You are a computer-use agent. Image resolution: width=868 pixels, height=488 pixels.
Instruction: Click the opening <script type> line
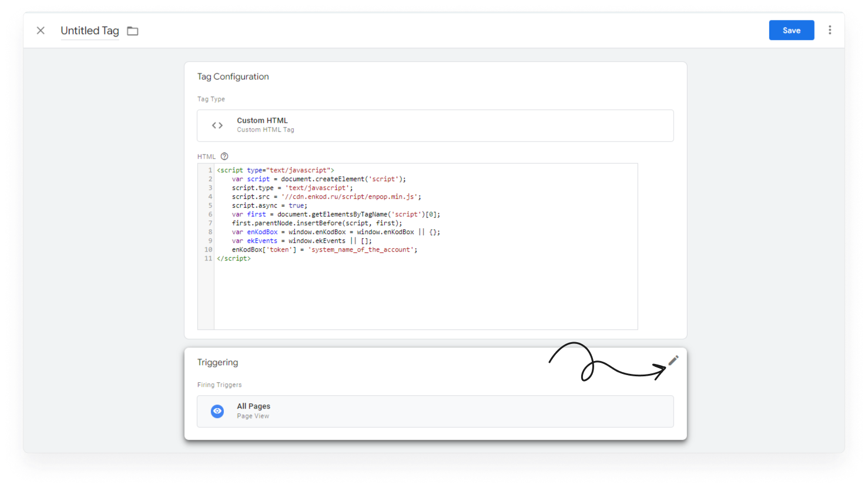coord(275,170)
